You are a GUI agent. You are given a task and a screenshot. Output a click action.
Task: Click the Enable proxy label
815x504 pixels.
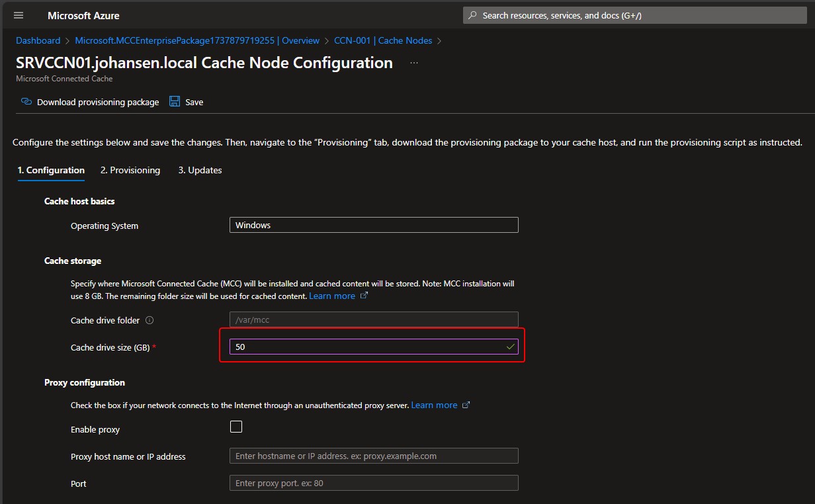point(95,429)
